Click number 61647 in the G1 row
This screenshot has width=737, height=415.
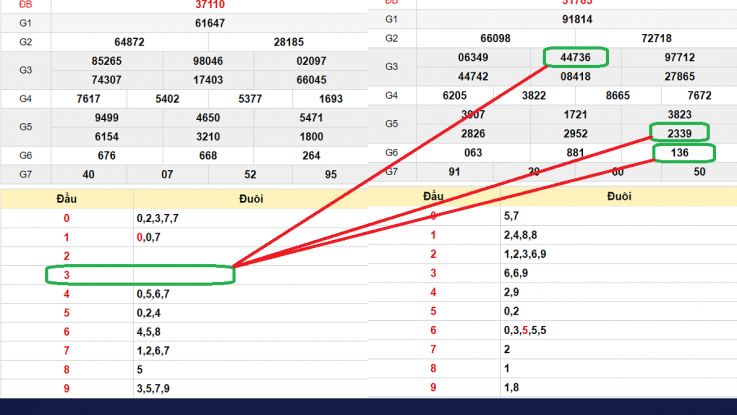(210, 23)
